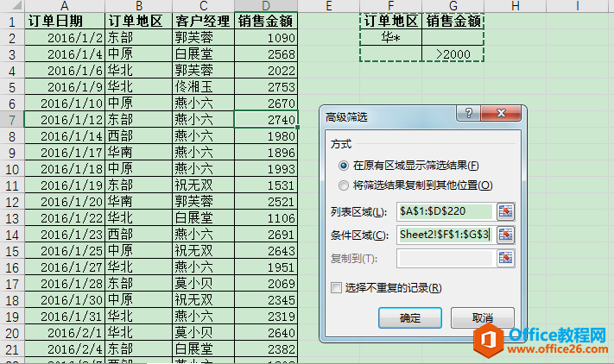Screen dimensions: 614x364
Task: Click the 取消 button
Action: pos(483,318)
